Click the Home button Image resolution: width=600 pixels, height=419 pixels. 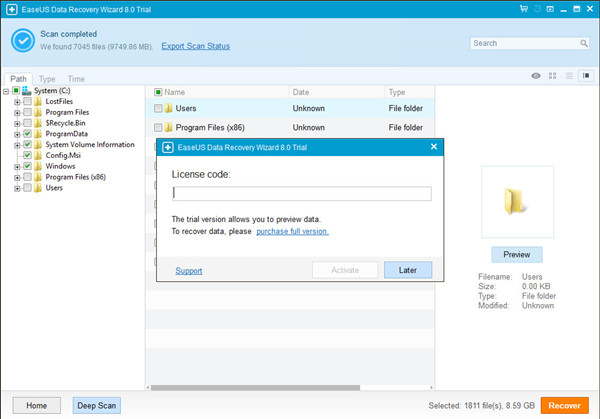pos(36,406)
